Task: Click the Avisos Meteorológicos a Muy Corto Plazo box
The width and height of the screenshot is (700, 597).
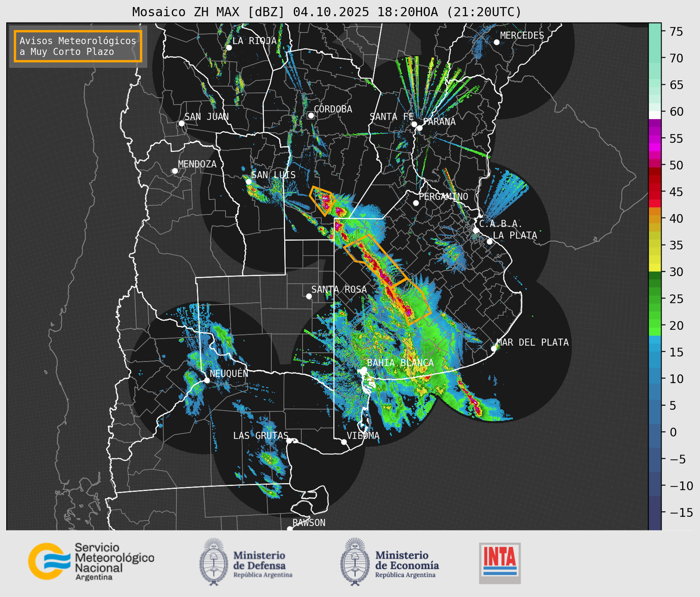Action: (x=78, y=46)
